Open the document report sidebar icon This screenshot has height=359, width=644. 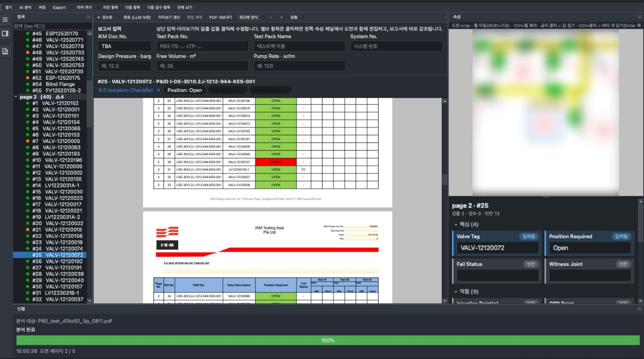[x=5, y=51]
